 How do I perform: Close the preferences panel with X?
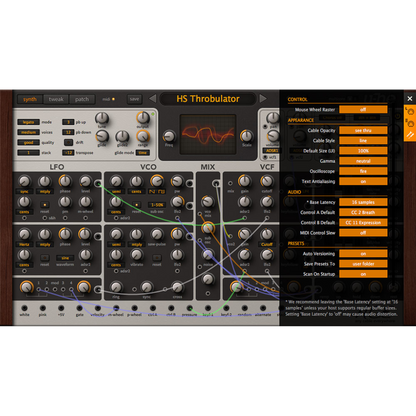(410, 99)
